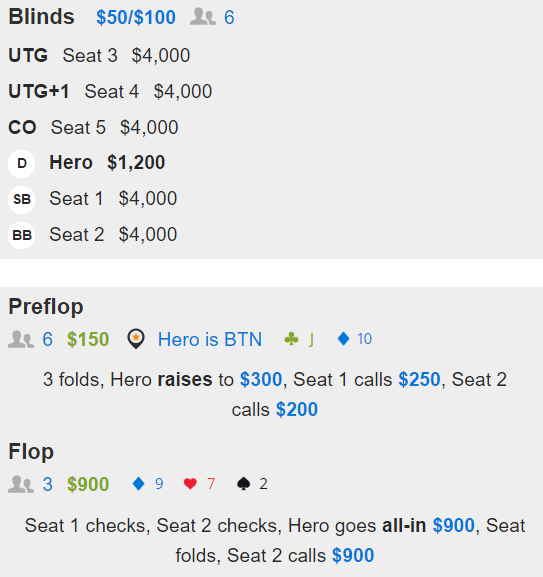Click the $900 flop pot size
This screenshot has height=577, width=543.
[x=88, y=484]
